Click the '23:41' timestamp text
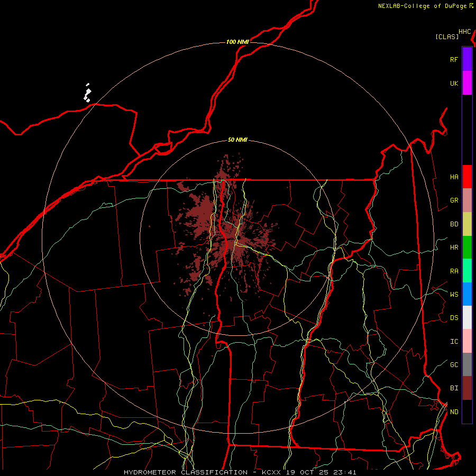Image resolution: width=476 pixels, height=476 pixels. (x=344, y=472)
